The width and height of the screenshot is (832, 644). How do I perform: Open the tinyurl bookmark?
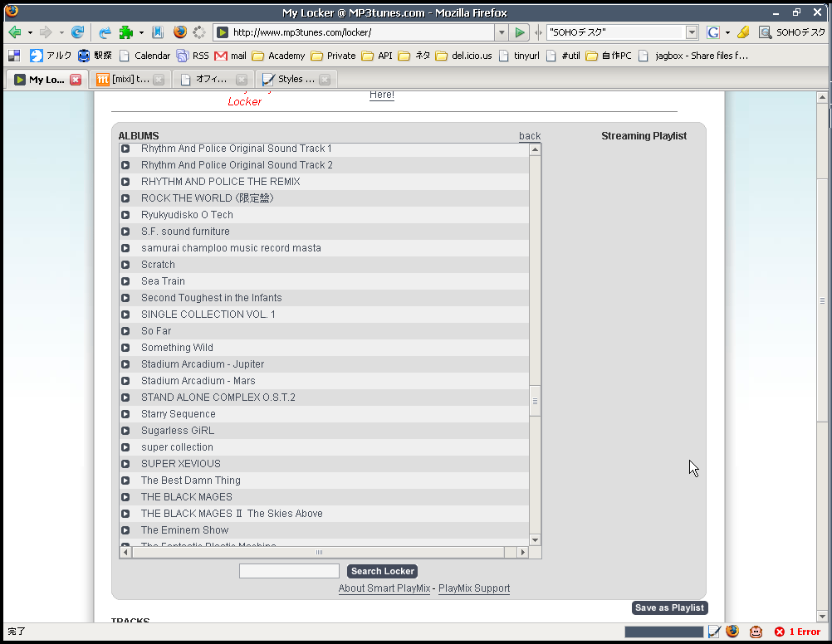pyautogui.click(x=519, y=56)
